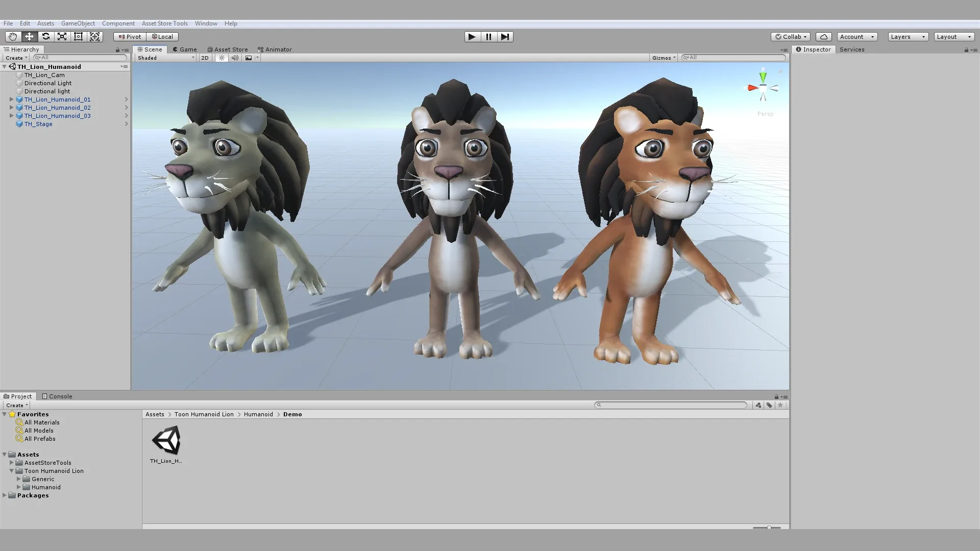Image resolution: width=980 pixels, height=551 pixels.
Task: Open the cloud services button
Action: click(x=824, y=37)
